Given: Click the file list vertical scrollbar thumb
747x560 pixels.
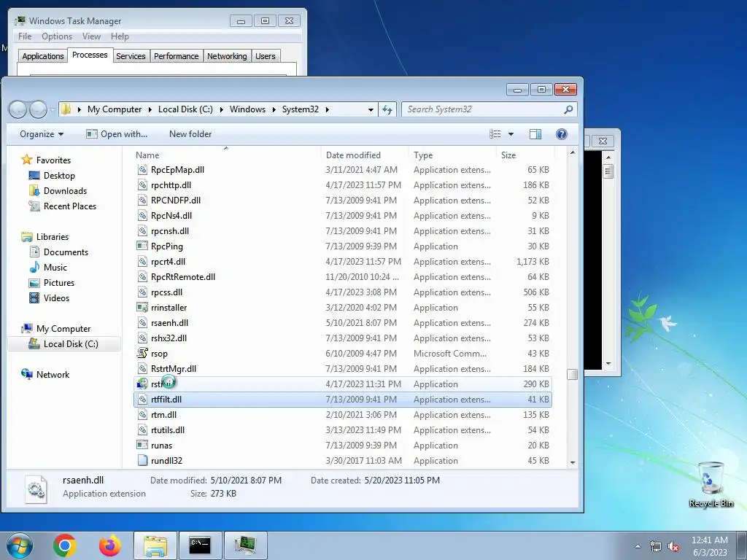Looking at the screenshot, I should (572, 374).
